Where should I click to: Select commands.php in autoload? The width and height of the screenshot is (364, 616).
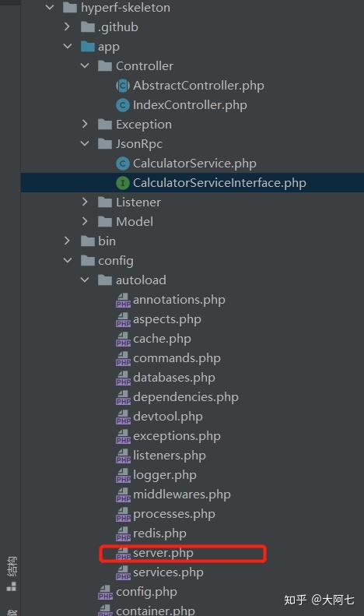tap(177, 358)
